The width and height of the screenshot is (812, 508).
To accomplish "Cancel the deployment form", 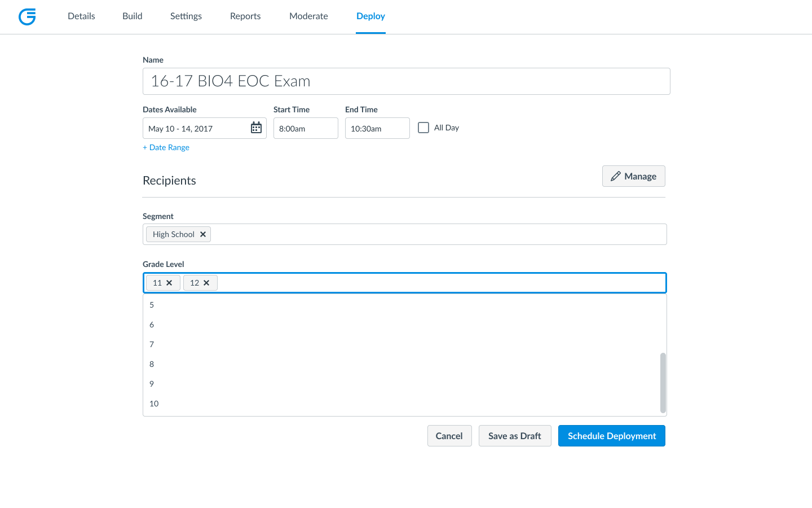I will click(x=449, y=436).
